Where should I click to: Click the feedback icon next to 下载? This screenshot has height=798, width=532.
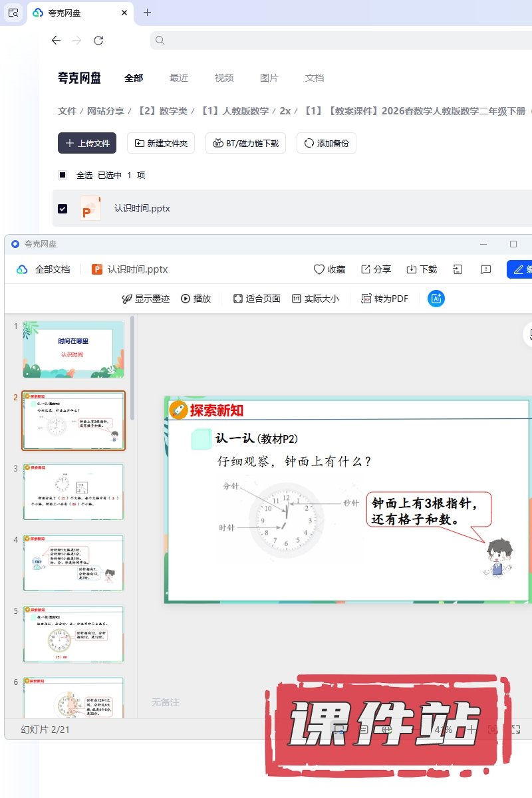tap(486, 269)
